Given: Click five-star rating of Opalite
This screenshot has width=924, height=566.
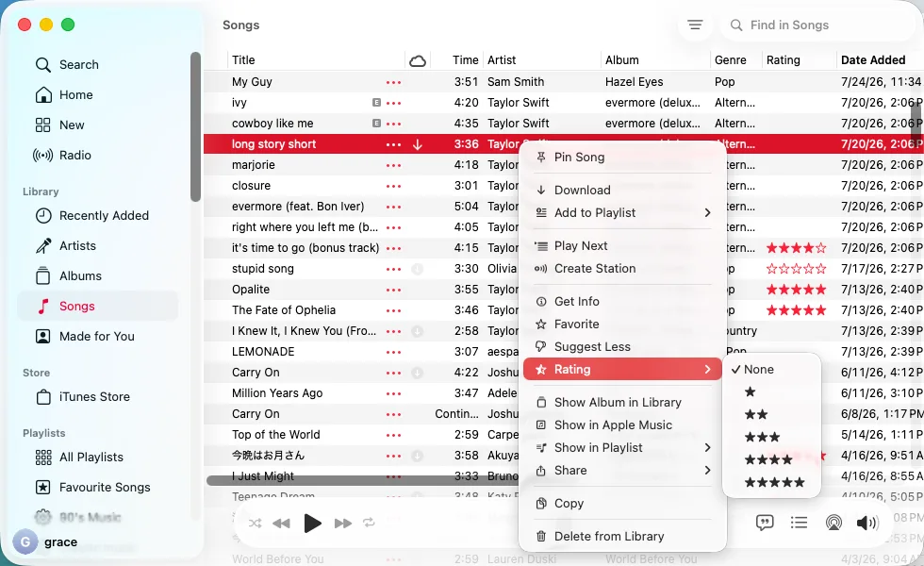Looking at the screenshot, I should 796,290.
